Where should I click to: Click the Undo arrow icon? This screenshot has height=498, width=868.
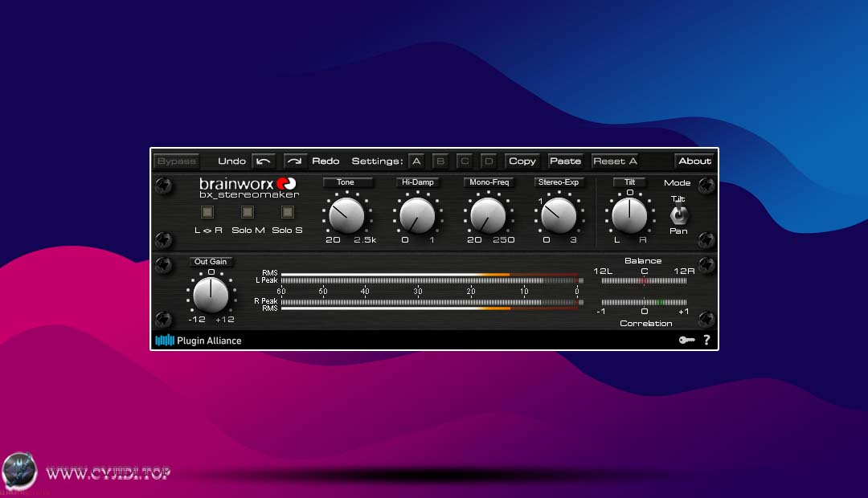(x=264, y=161)
